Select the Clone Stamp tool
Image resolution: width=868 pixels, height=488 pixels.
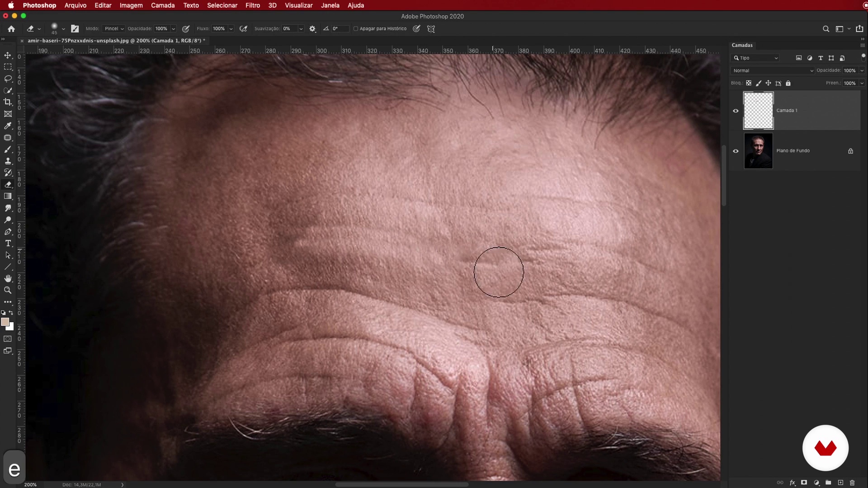[x=8, y=161]
